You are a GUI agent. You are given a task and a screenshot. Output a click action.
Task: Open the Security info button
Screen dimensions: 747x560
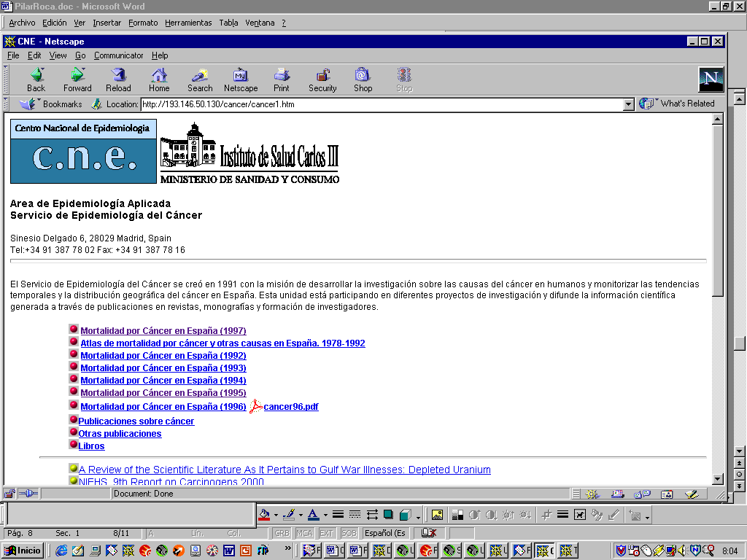pyautogui.click(x=322, y=79)
